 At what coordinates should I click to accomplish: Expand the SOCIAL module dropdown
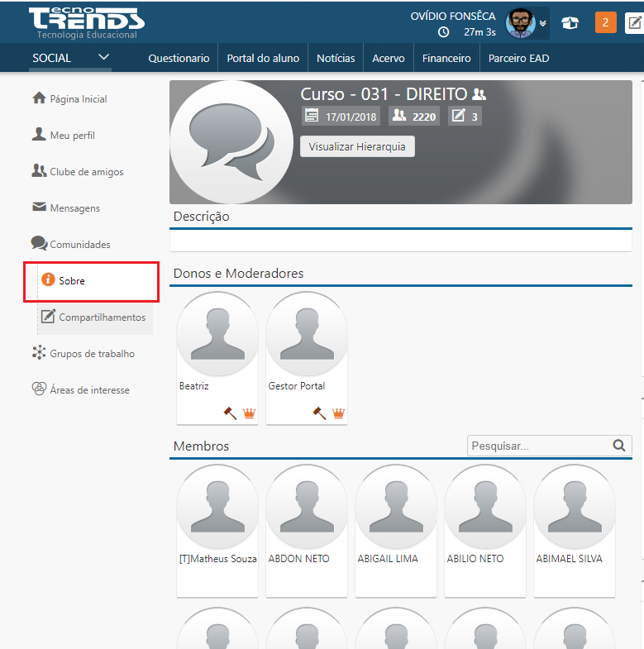103,57
